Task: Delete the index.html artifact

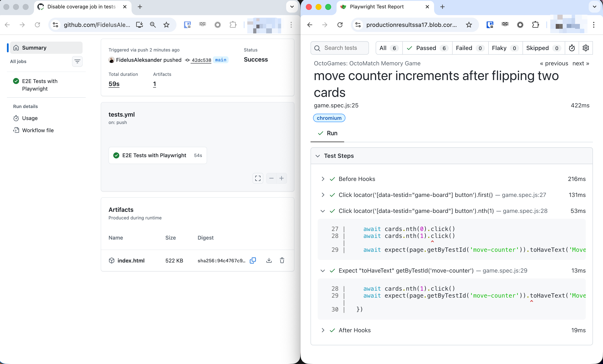Action: 282,260
